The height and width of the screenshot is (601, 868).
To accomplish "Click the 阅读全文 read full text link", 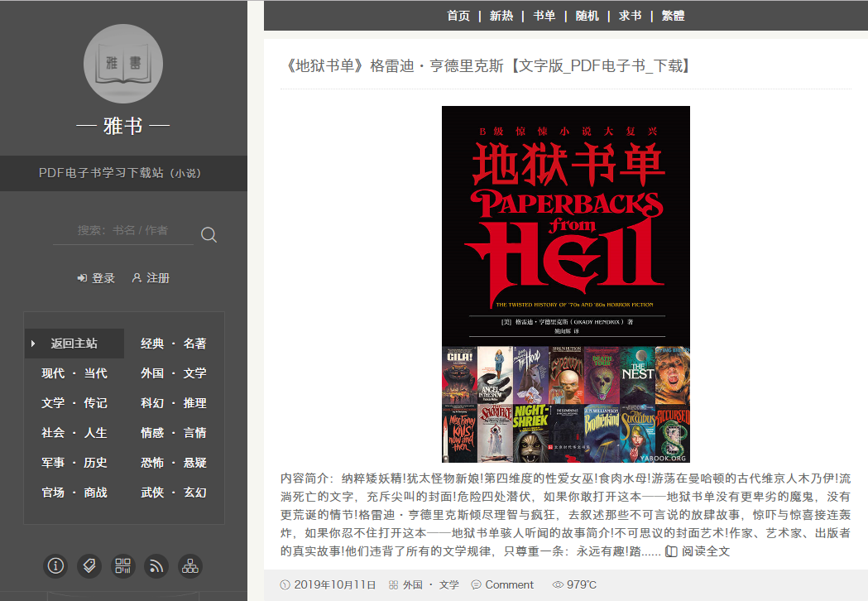I will [x=698, y=551].
